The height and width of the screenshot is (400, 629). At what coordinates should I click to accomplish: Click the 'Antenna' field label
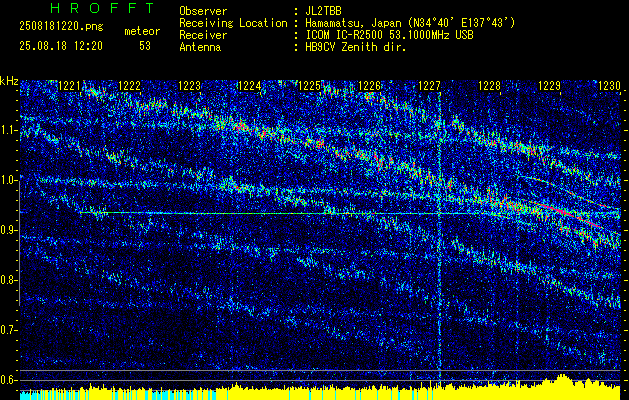click(x=200, y=47)
